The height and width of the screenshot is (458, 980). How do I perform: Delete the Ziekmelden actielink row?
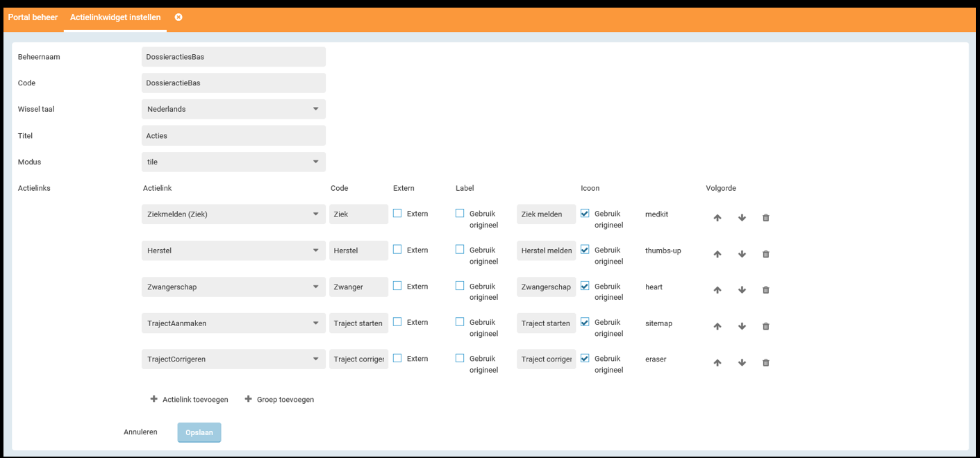(766, 218)
